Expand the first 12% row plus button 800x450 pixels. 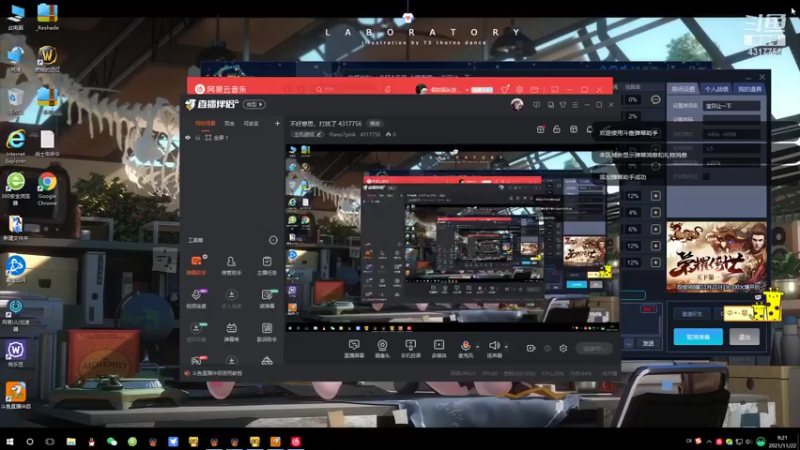656,196
